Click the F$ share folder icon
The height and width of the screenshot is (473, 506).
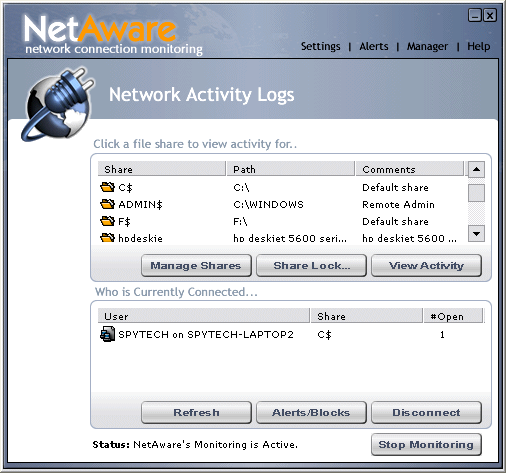click(107, 221)
